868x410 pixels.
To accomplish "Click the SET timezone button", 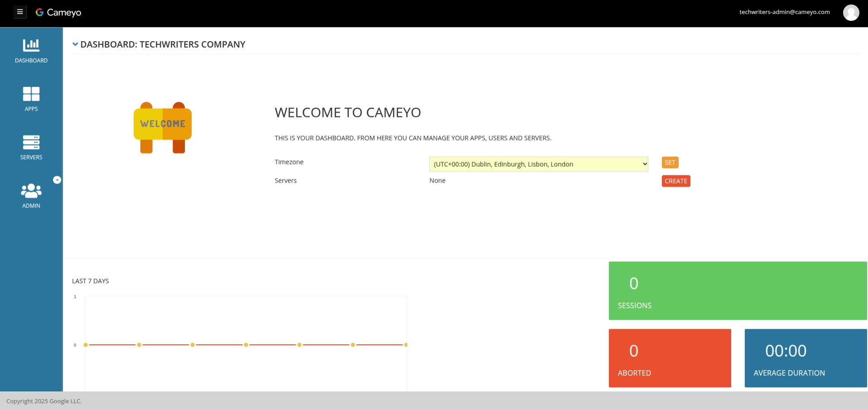I will coord(670,163).
